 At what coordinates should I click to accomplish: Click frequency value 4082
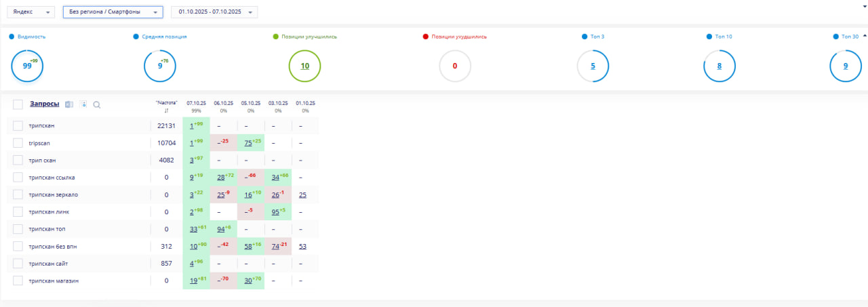(x=166, y=160)
